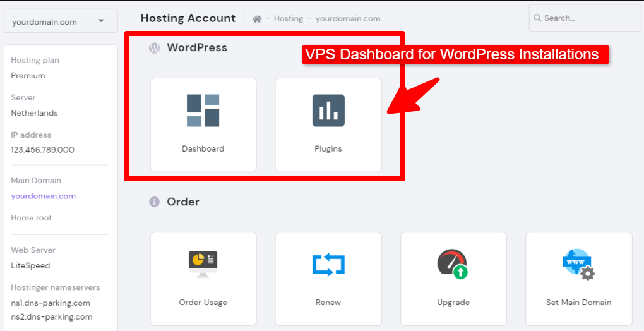
Task: Click the Set Main Domain globe icon
Action: coord(579,265)
